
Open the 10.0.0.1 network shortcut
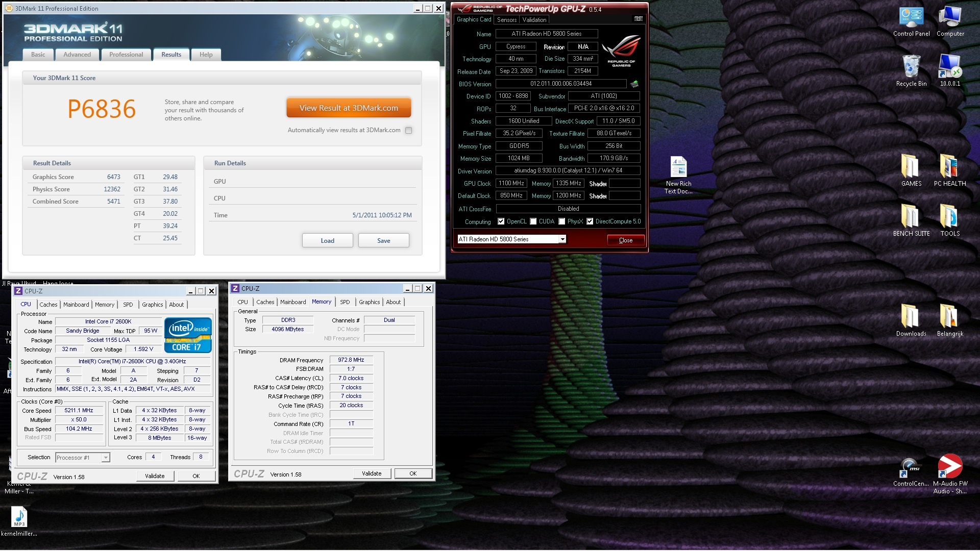pos(950,71)
